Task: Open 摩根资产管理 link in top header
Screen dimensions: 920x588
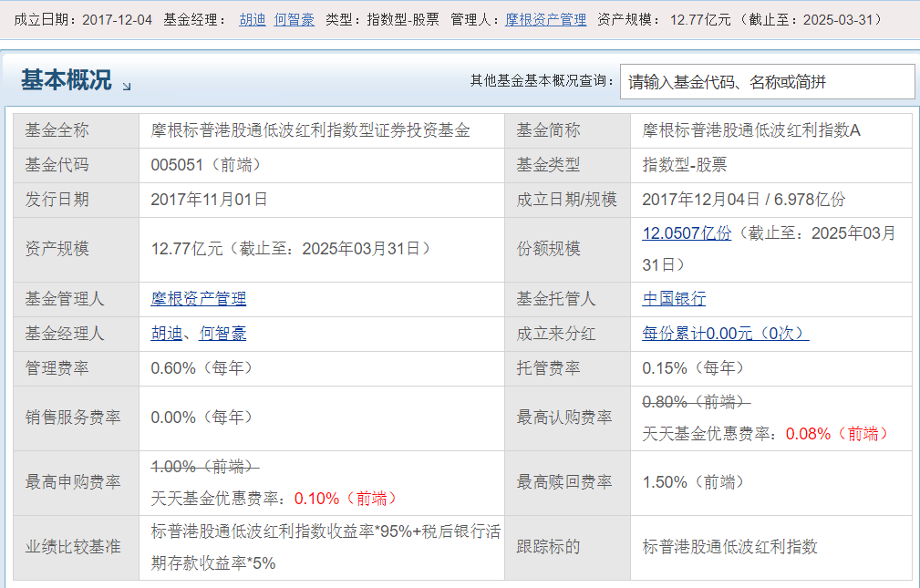Action: coord(545,20)
